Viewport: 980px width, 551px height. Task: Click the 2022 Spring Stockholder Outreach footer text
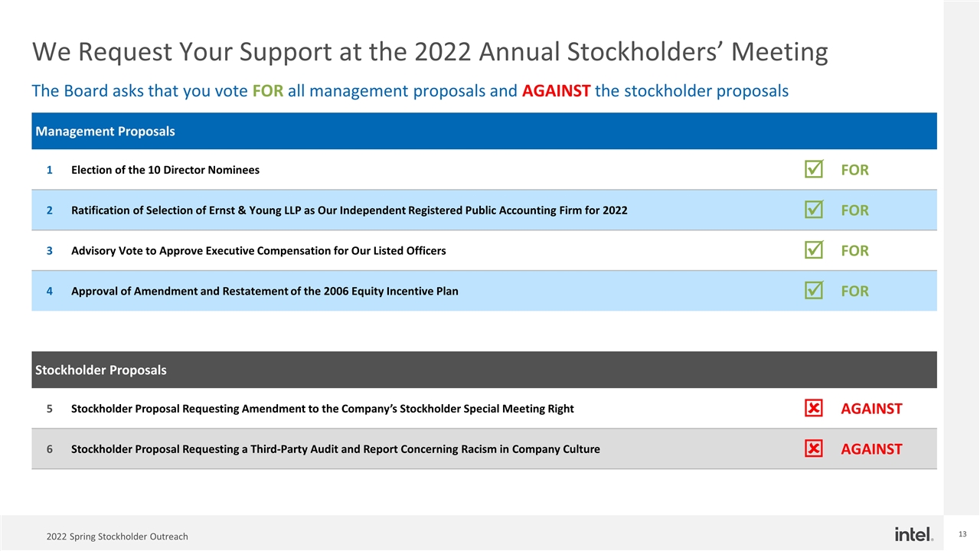117,536
